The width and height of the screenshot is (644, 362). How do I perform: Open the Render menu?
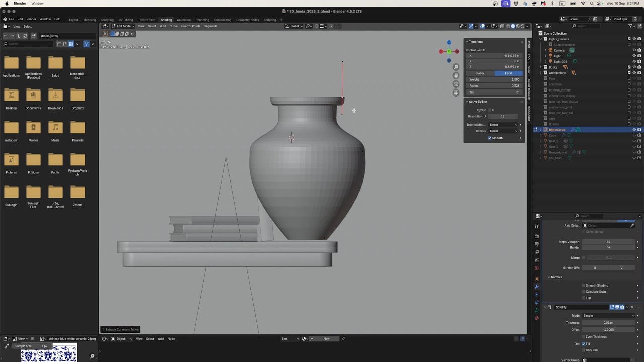pyautogui.click(x=31, y=19)
